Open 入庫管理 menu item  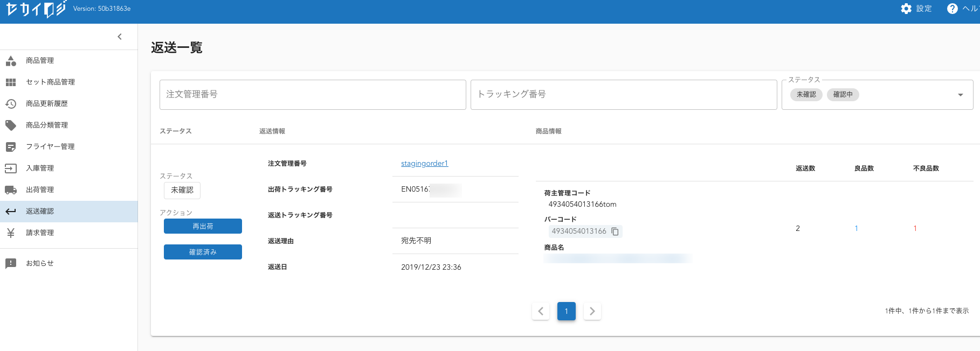40,169
